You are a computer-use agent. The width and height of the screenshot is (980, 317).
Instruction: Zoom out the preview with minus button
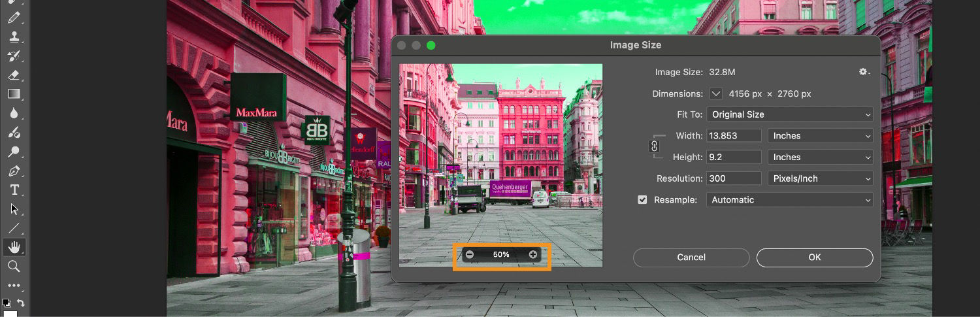(470, 254)
